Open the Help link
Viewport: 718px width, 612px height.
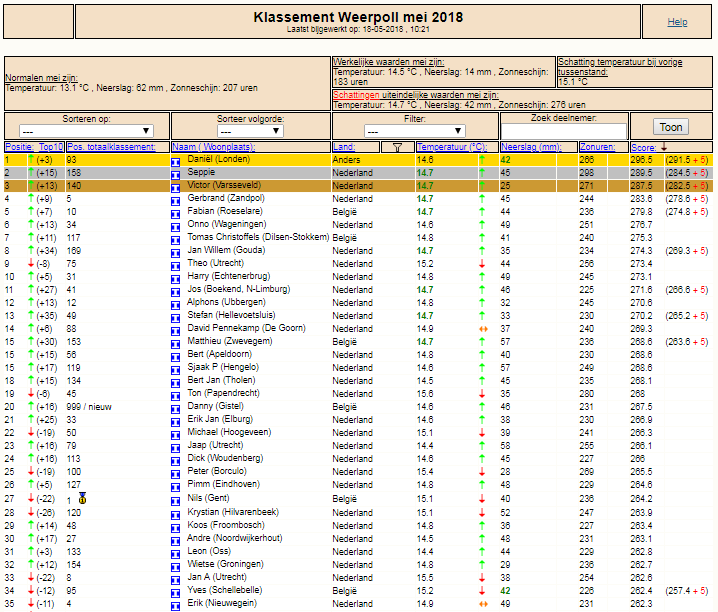(x=677, y=22)
